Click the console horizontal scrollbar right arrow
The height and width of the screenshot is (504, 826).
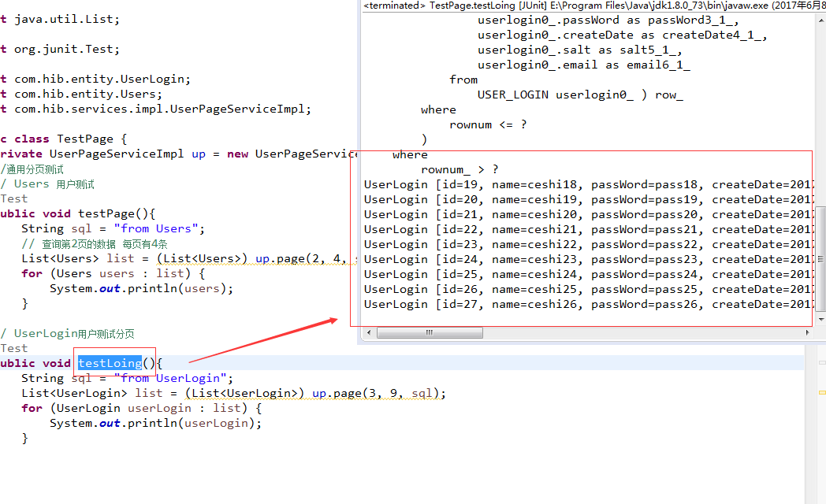point(808,332)
